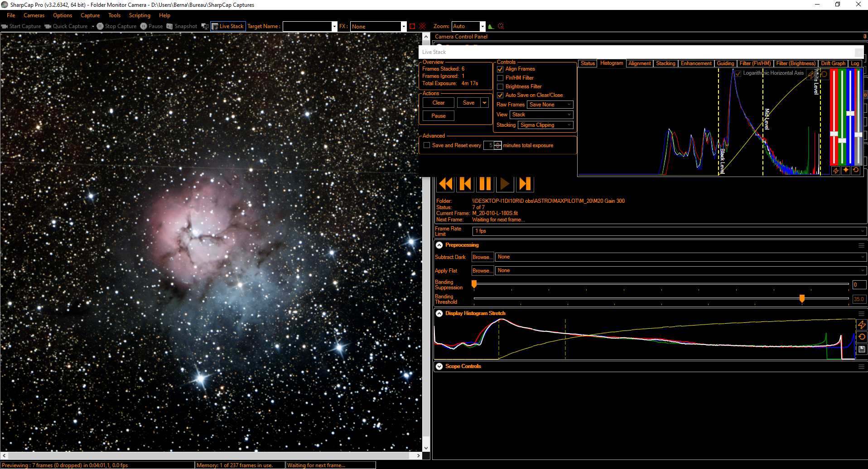The image size is (868, 469).
Task: Open the image histogram toolbar icon
Action: (x=491, y=26)
